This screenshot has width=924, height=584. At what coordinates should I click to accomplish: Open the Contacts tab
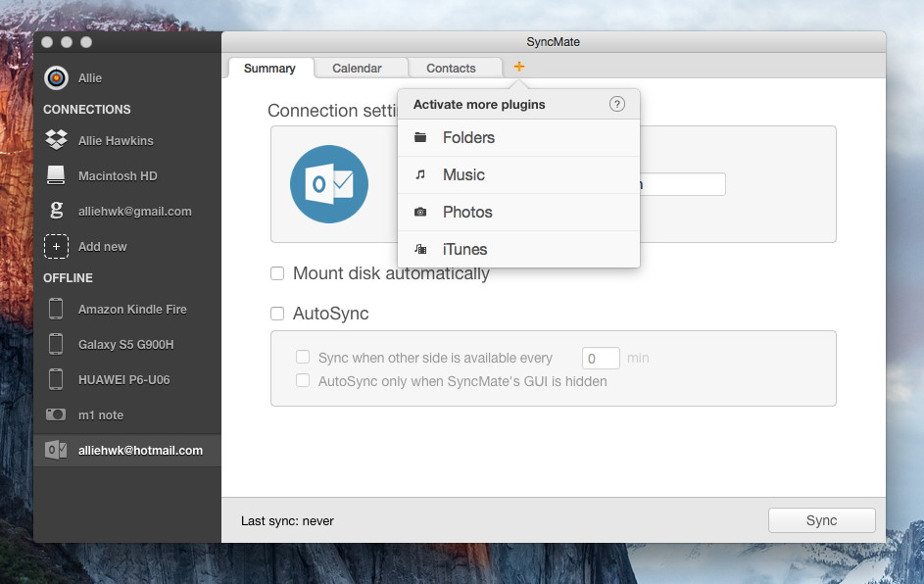tap(454, 68)
